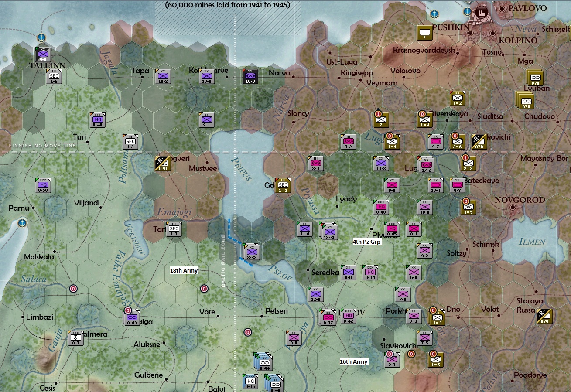The width and height of the screenshot is (571, 392).
Task: Select the 0-44 stack of support units
Action: click(263, 361)
